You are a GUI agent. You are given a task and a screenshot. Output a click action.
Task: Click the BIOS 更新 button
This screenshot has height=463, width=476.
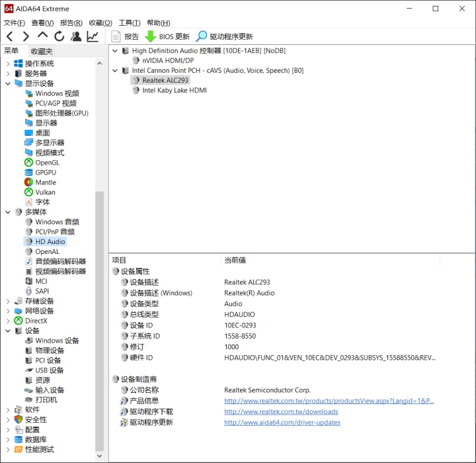(167, 36)
